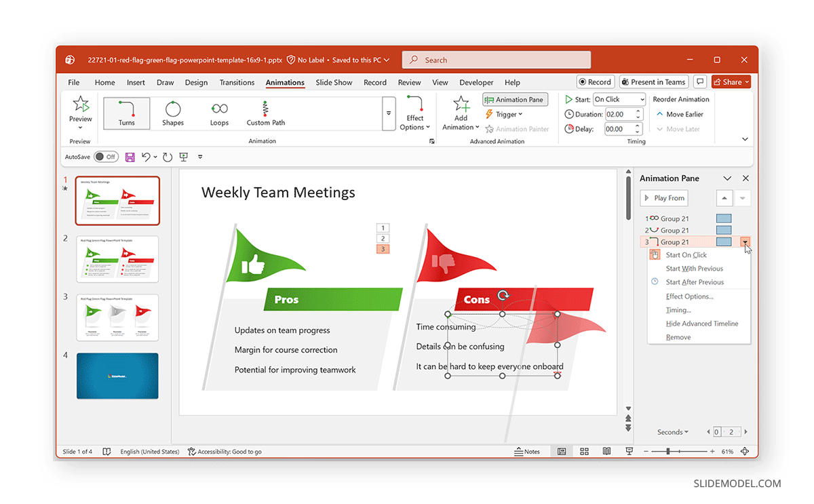The height and width of the screenshot is (504, 814).
Task: Open Effect Options for the animation
Action: [415, 113]
